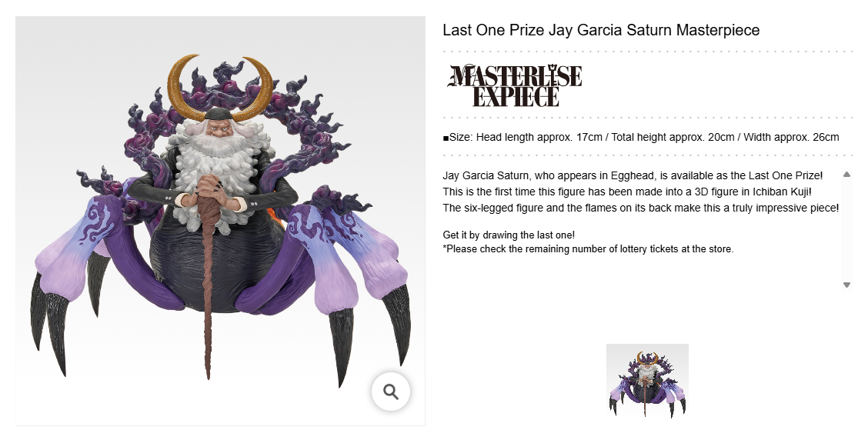Click the lottery tickets store note
868x440 pixels.
coord(589,249)
